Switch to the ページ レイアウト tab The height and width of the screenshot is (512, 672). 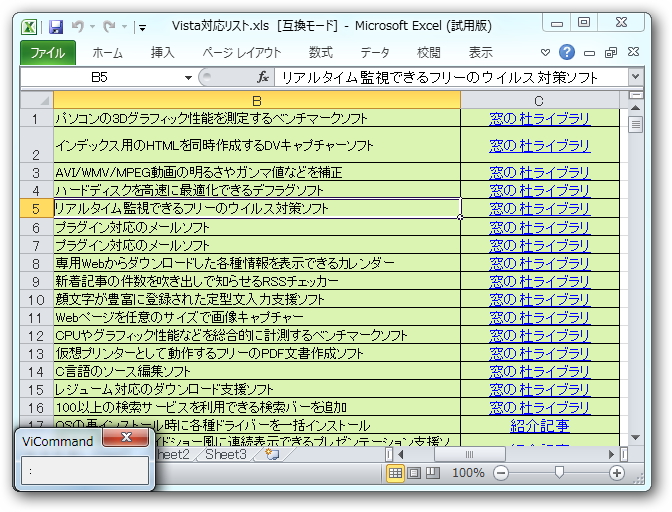pos(242,53)
